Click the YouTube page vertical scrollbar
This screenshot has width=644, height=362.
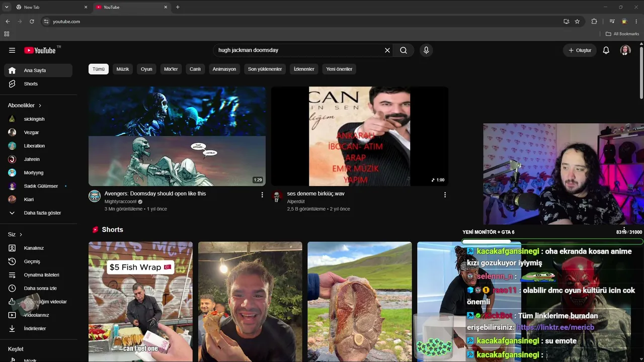[x=641, y=73]
